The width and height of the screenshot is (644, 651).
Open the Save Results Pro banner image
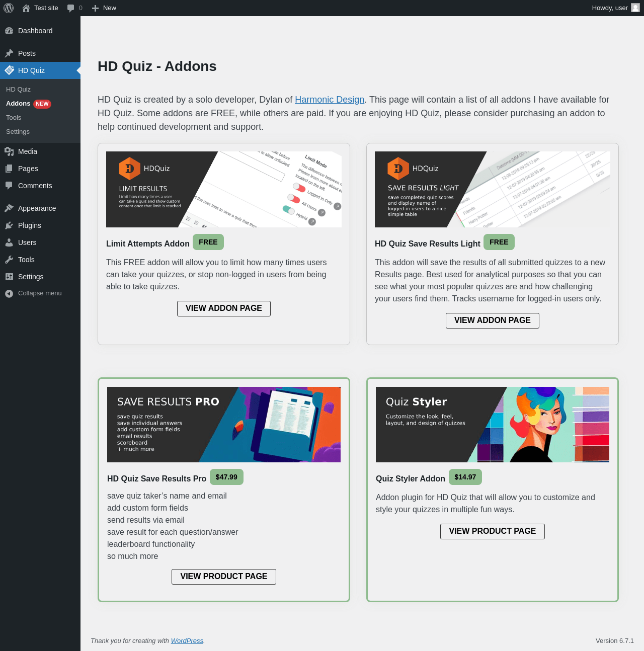coord(224,425)
